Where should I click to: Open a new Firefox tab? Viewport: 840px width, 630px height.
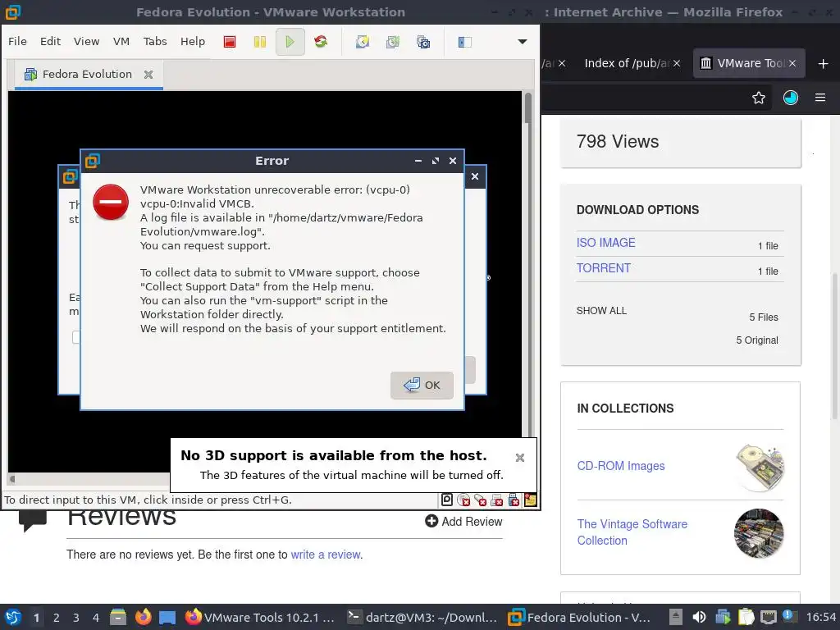pyautogui.click(x=823, y=64)
